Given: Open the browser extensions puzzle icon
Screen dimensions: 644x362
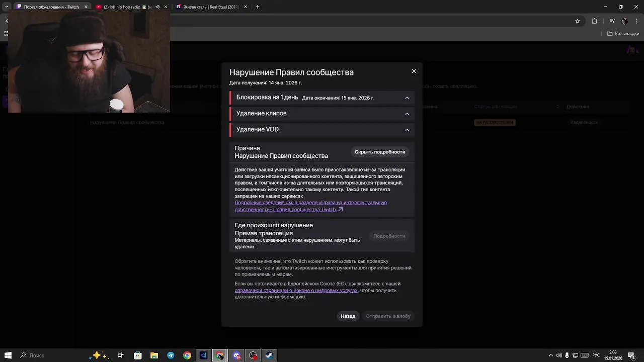Looking at the screenshot, I should pyautogui.click(x=595, y=21).
